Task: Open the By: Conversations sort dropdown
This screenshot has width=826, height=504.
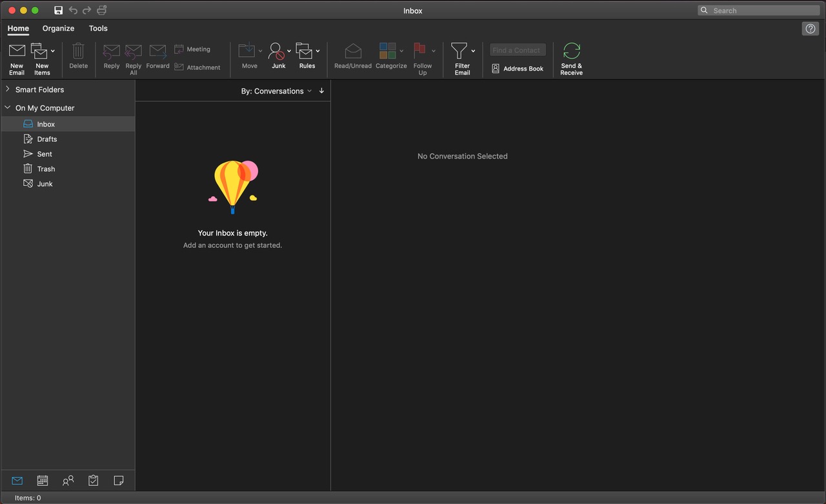Action: (x=276, y=91)
